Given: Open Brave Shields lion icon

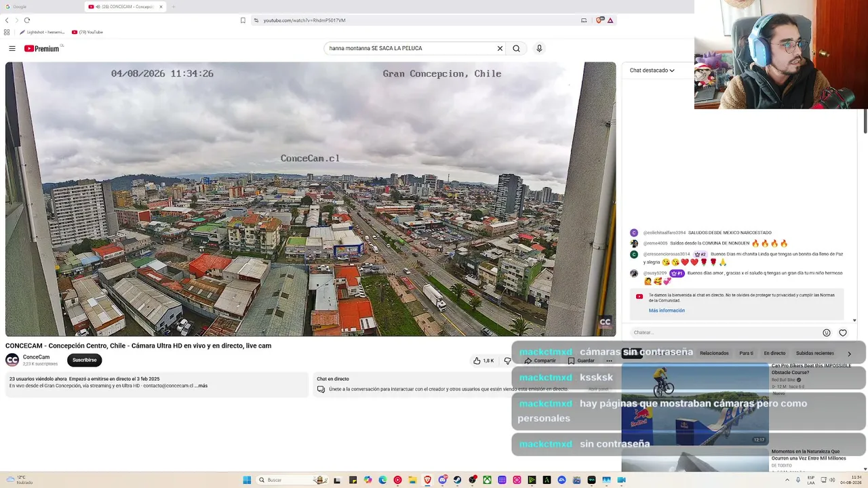Looking at the screenshot, I should [599, 20].
